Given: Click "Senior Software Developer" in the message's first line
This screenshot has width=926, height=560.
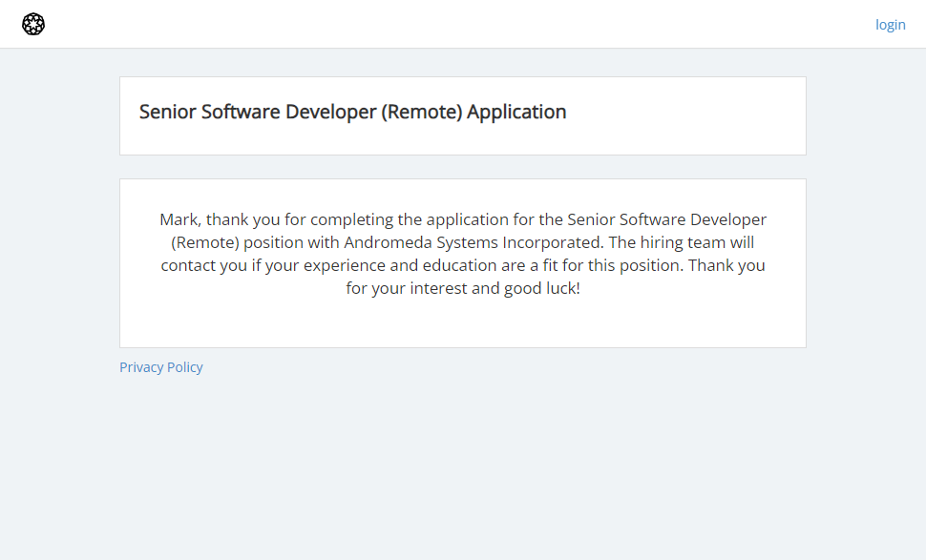Looking at the screenshot, I should pos(667,219).
